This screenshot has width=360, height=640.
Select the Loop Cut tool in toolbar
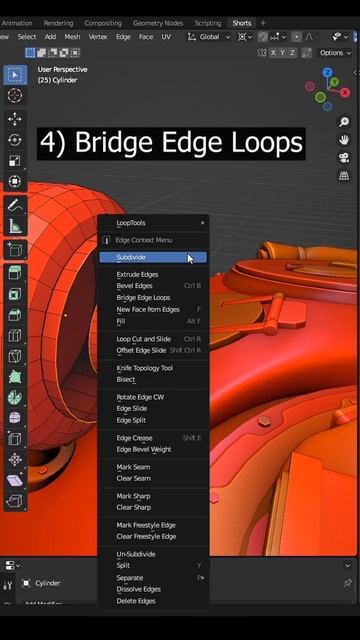pos(15,336)
